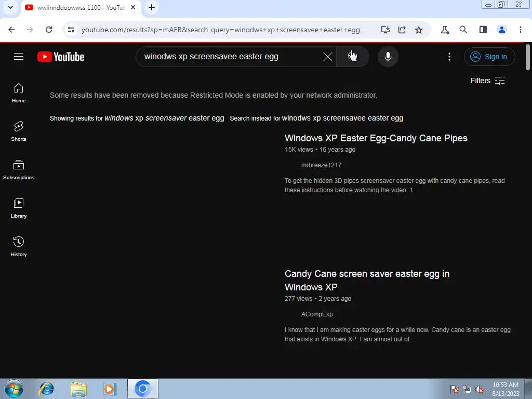Click the browser forward arrow

pos(30,30)
